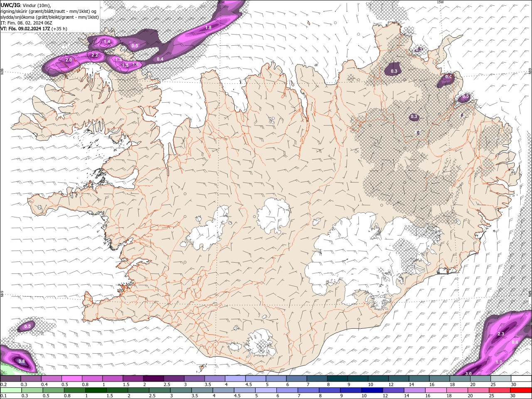Select the 0.2 tick label on the upper legend
This screenshot has height=399, width=532.
pos(4,384)
